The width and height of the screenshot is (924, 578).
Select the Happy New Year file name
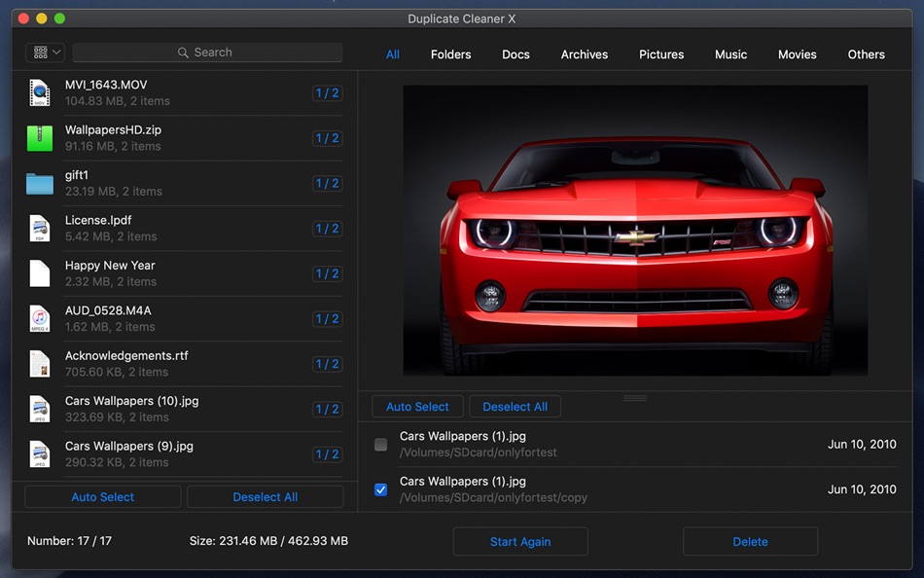point(110,266)
